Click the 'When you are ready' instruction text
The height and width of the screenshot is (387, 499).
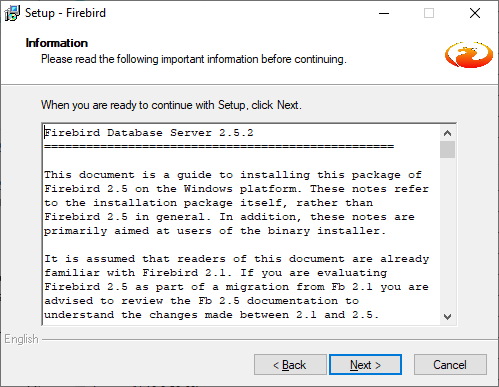coord(171,105)
